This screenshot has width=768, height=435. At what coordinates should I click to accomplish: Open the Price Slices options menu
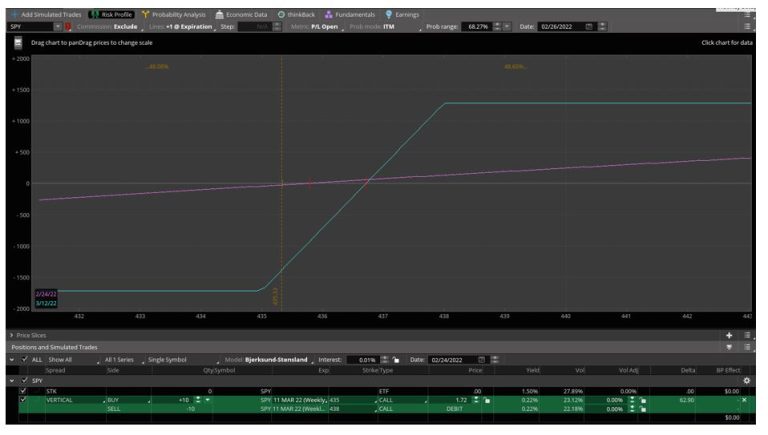click(747, 335)
